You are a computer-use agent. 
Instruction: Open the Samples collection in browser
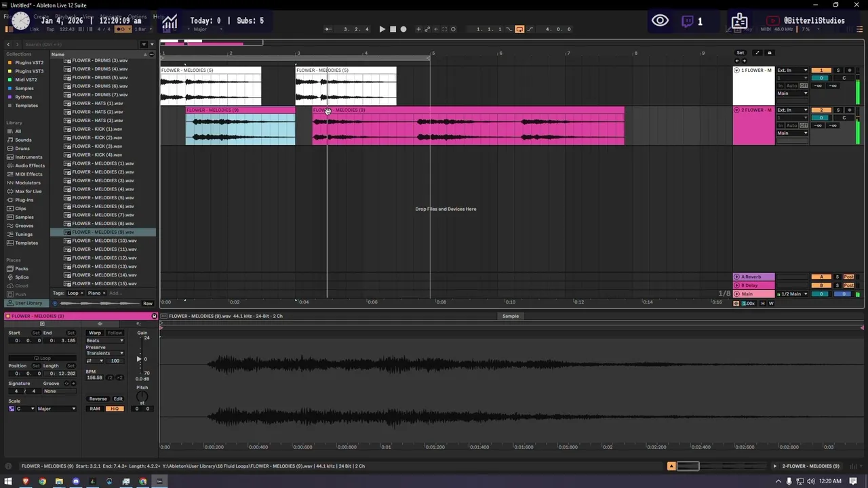(24, 88)
